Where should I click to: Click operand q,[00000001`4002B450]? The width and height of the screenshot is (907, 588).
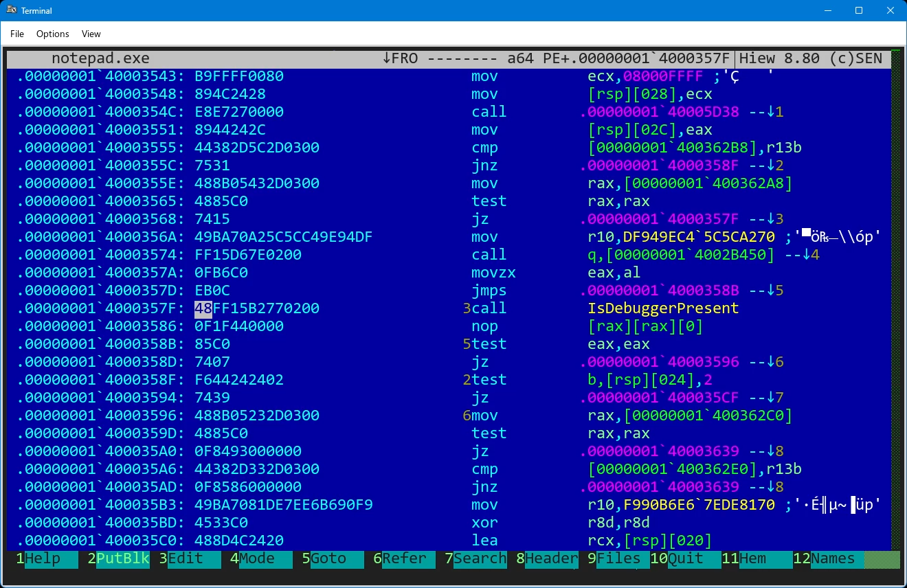tap(682, 255)
